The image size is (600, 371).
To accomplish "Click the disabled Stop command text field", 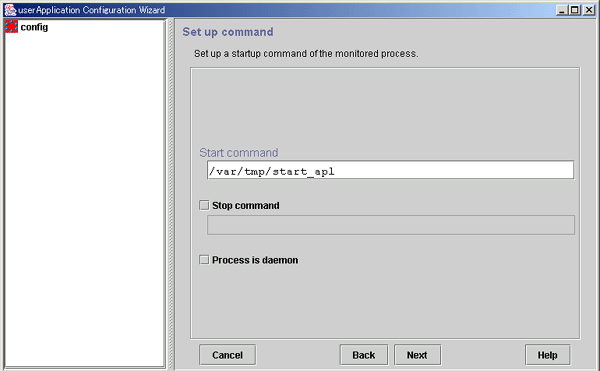I will tap(390, 225).
